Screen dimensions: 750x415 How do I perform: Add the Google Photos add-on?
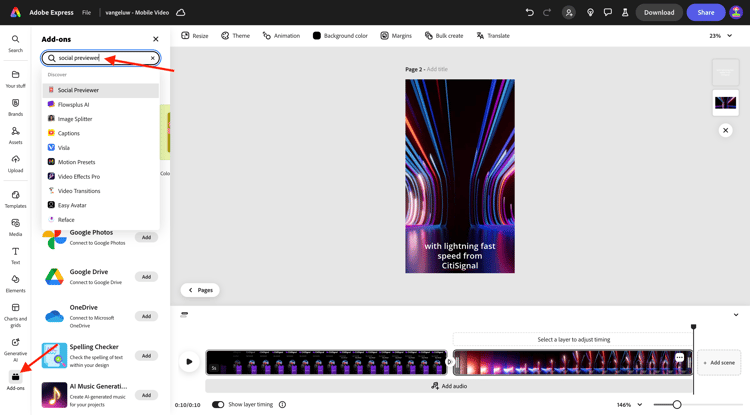[x=146, y=237]
